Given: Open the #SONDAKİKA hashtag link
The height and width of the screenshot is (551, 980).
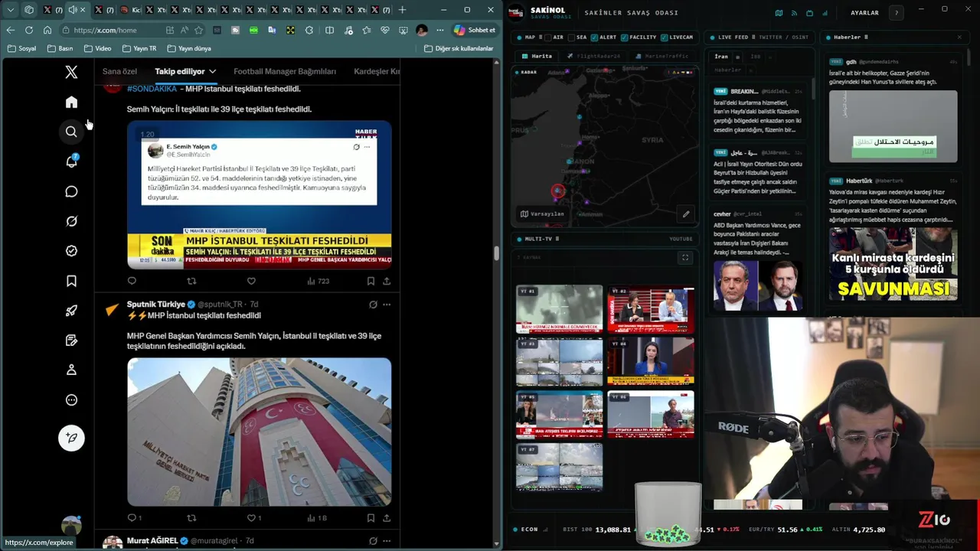Looking at the screenshot, I should coord(152,89).
